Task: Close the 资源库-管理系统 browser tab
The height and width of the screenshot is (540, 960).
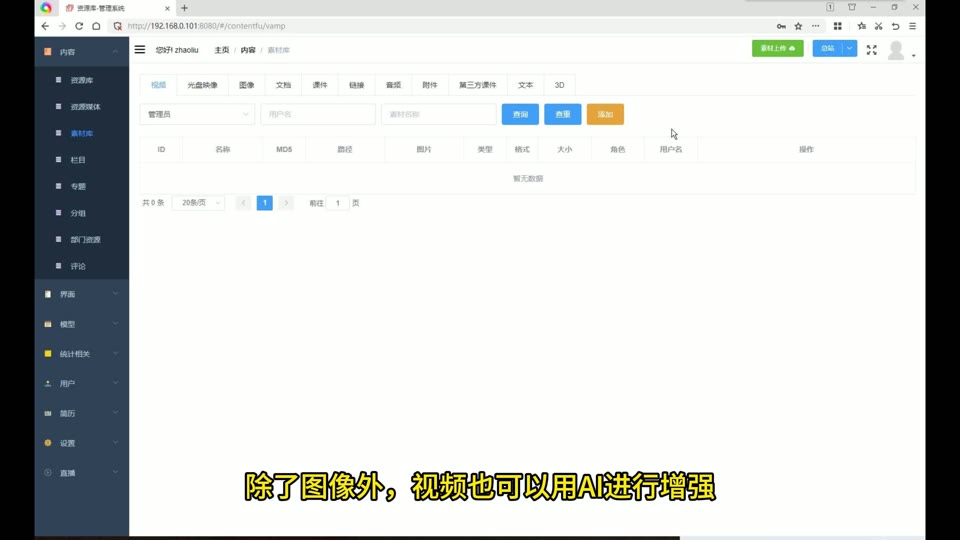Action: click(167, 9)
